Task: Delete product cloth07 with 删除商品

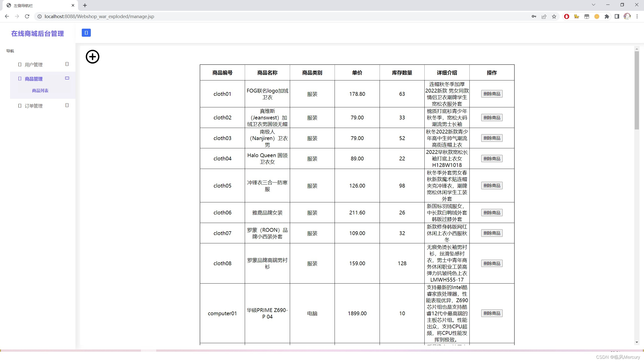Action: click(492, 233)
